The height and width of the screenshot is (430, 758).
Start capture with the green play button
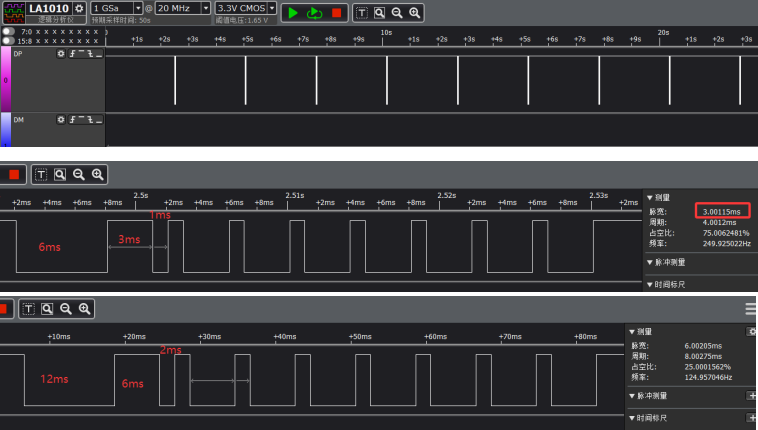[292, 13]
